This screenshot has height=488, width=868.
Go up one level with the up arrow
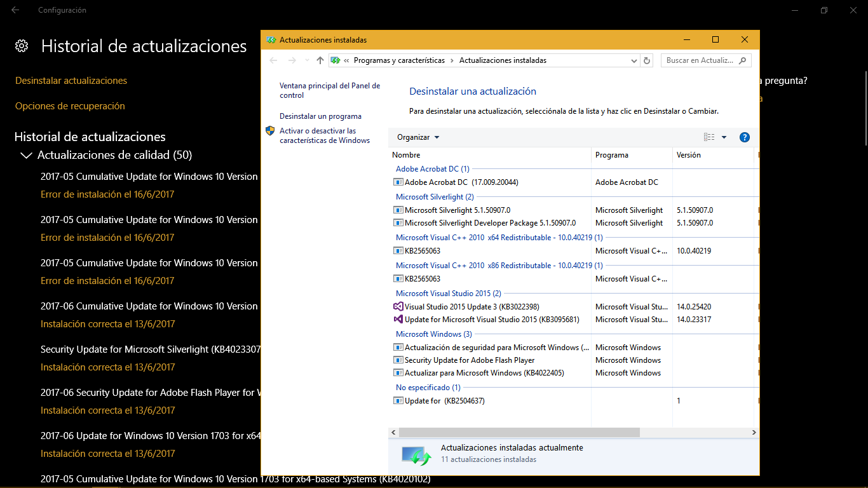tap(320, 60)
